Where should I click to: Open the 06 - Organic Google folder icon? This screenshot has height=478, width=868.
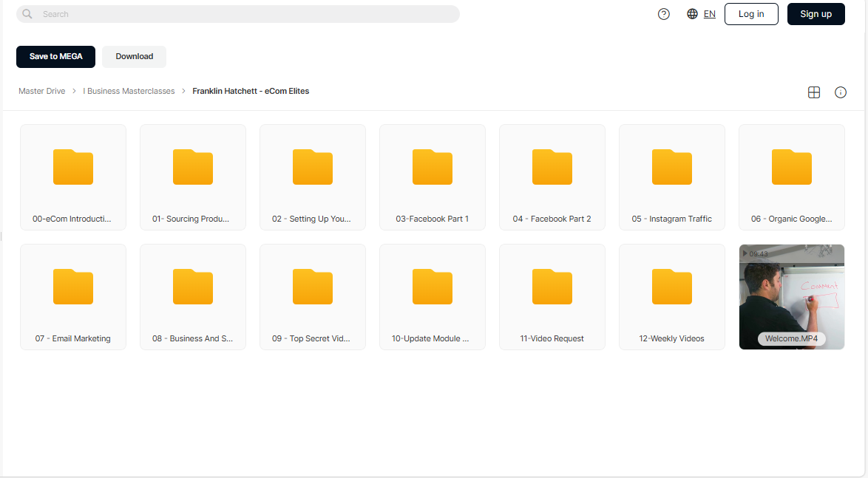(792, 166)
